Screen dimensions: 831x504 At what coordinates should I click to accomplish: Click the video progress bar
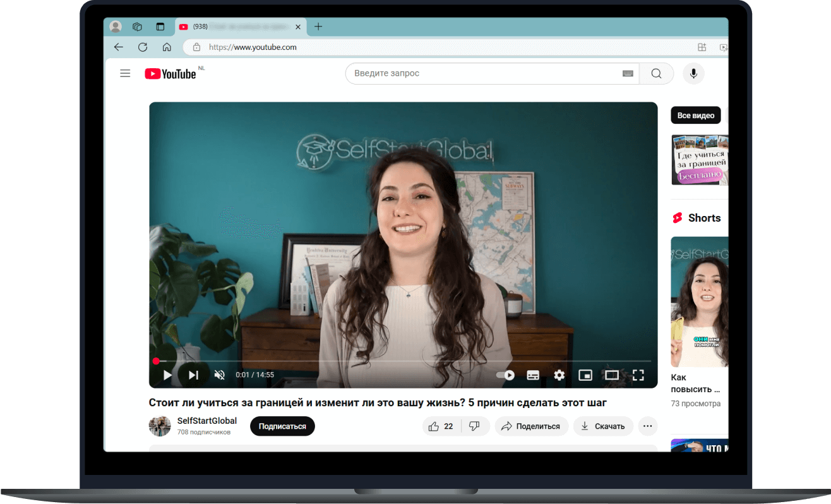click(x=403, y=361)
